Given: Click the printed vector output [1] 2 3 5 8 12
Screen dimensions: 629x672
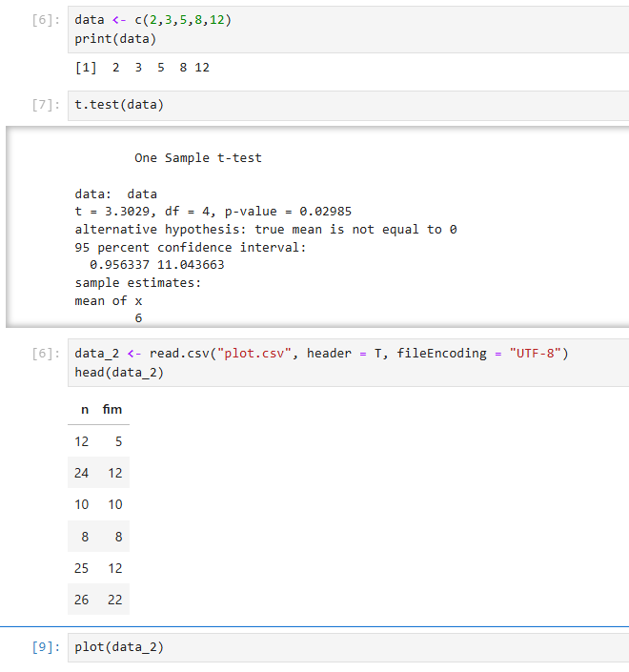Looking at the screenshot, I should click(142, 68).
